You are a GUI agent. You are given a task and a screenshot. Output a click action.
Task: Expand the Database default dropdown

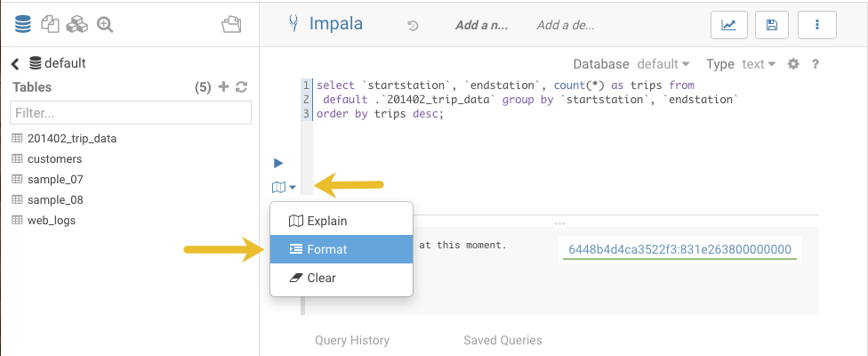click(663, 64)
